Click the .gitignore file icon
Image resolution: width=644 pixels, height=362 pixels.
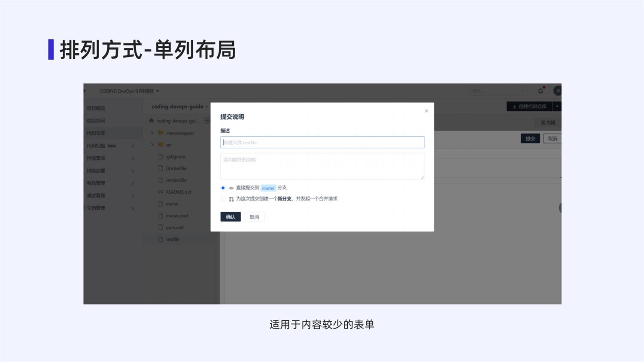(161, 157)
